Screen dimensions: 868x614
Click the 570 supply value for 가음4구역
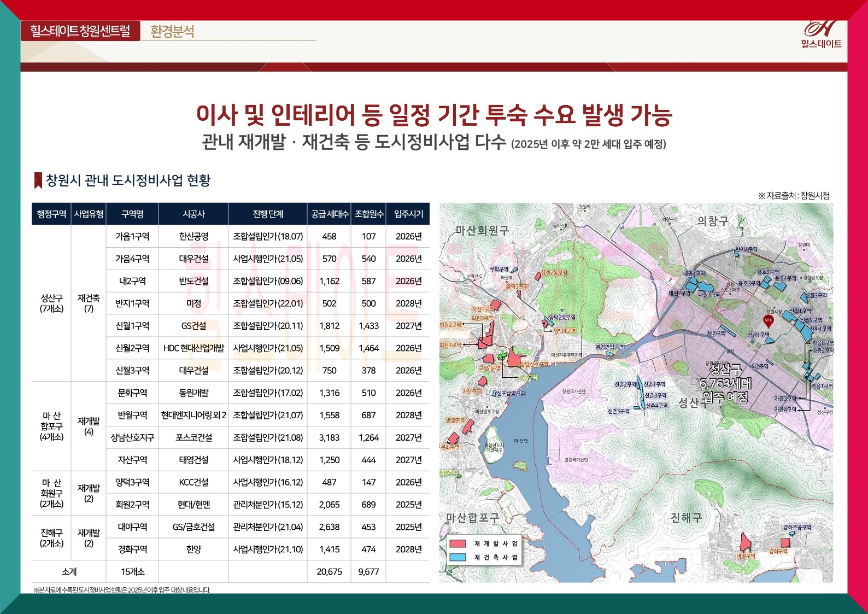point(330,259)
